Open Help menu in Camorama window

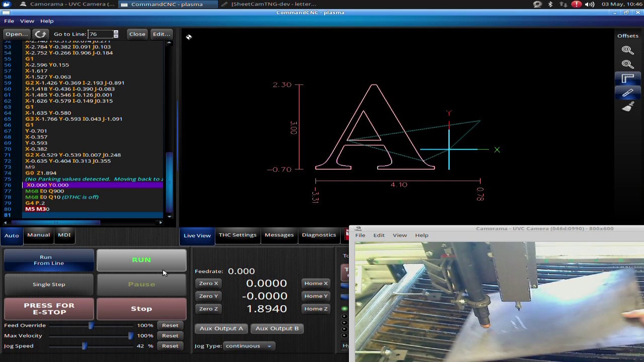pyautogui.click(x=422, y=235)
